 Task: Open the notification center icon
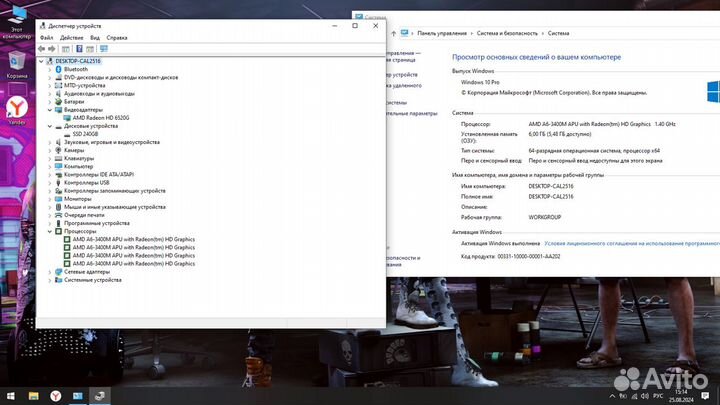(x=705, y=396)
